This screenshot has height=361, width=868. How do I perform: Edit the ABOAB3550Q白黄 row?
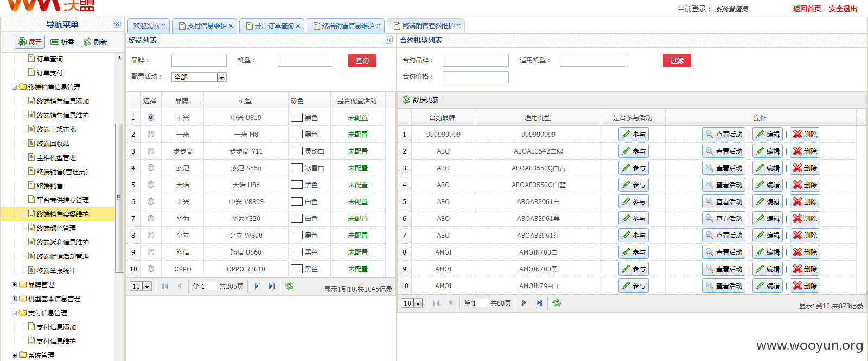[x=767, y=168]
